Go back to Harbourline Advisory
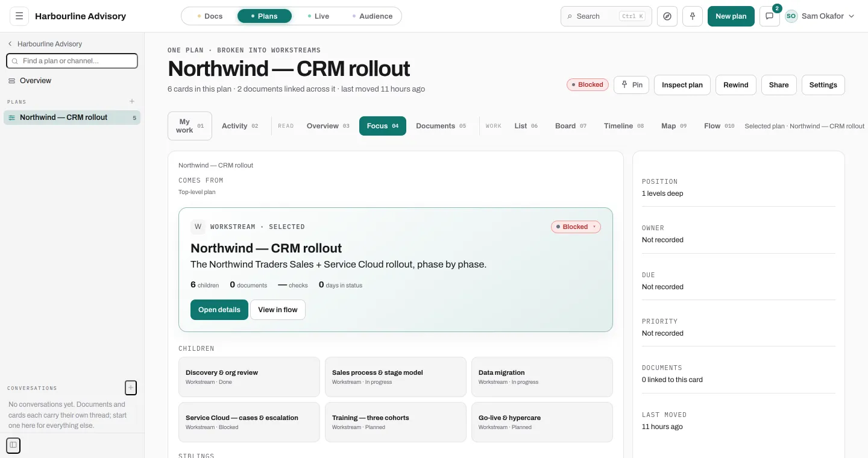This screenshot has height=458, width=868. coord(45,44)
